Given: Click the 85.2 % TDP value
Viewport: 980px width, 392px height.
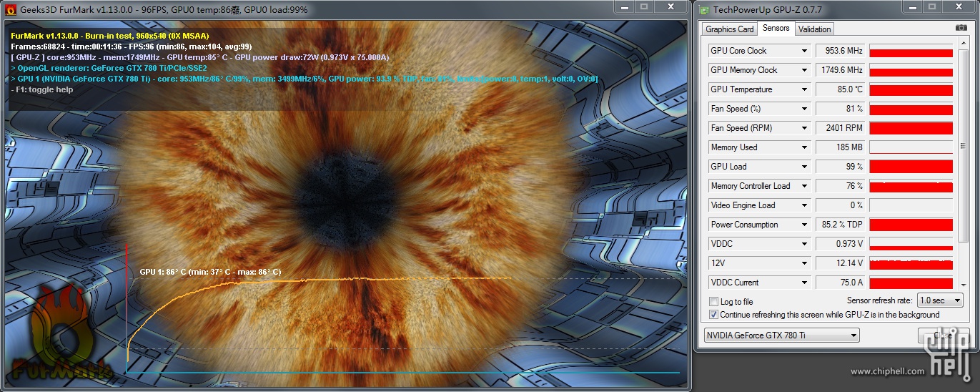Looking at the screenshot, I should coord(841,225).
